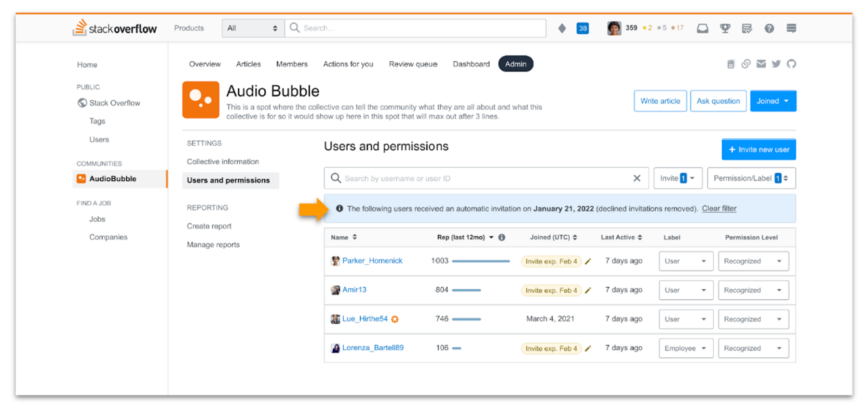Screen dimensions: 868x413
Task: Open Amir13 Recognized permission dropdown
Action: (753, 290)
